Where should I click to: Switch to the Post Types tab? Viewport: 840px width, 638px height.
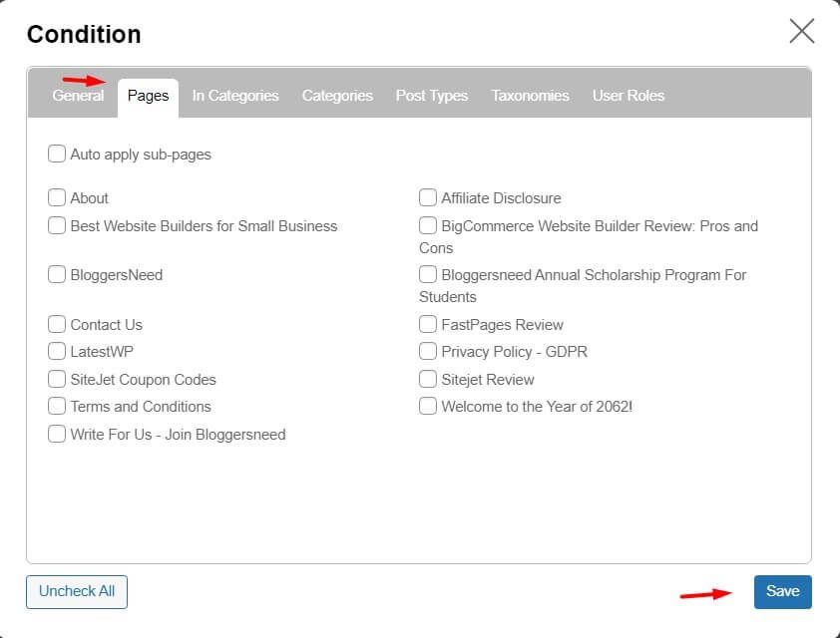point(432,95)
